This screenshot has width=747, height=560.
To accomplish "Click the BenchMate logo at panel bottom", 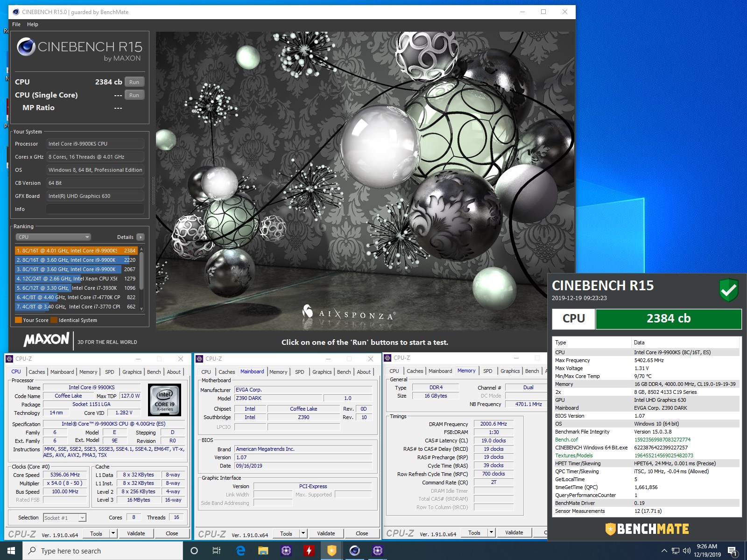I will pos(647,529).
